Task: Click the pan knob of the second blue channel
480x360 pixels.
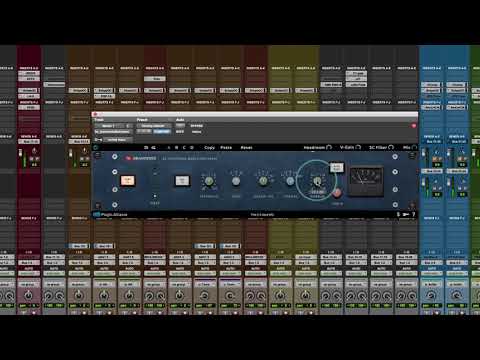Action: tap(457, 296)
